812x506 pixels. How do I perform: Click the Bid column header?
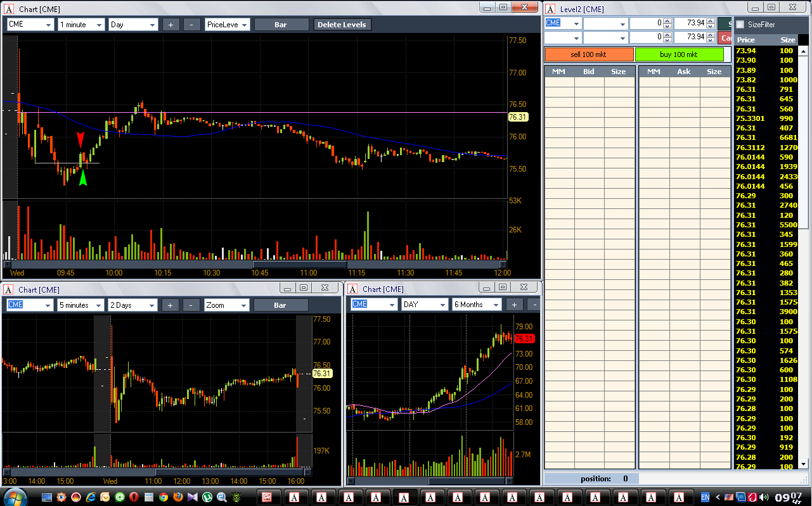click(589, 72)
